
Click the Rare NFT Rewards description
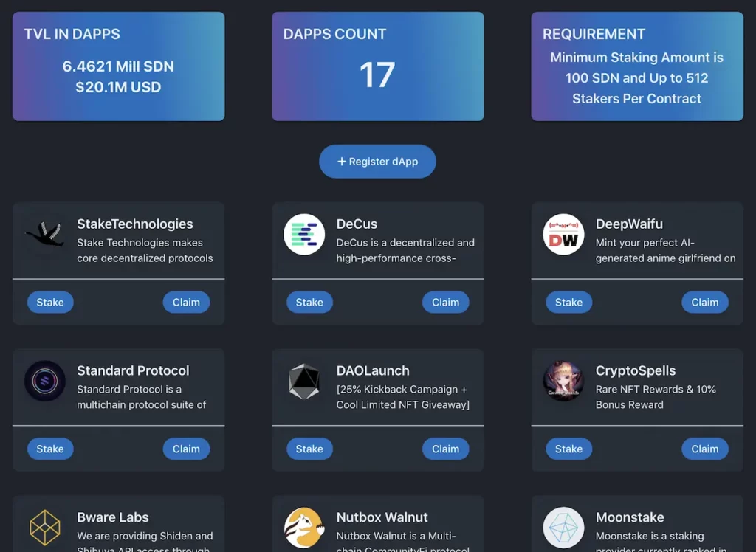pos(656,397)
